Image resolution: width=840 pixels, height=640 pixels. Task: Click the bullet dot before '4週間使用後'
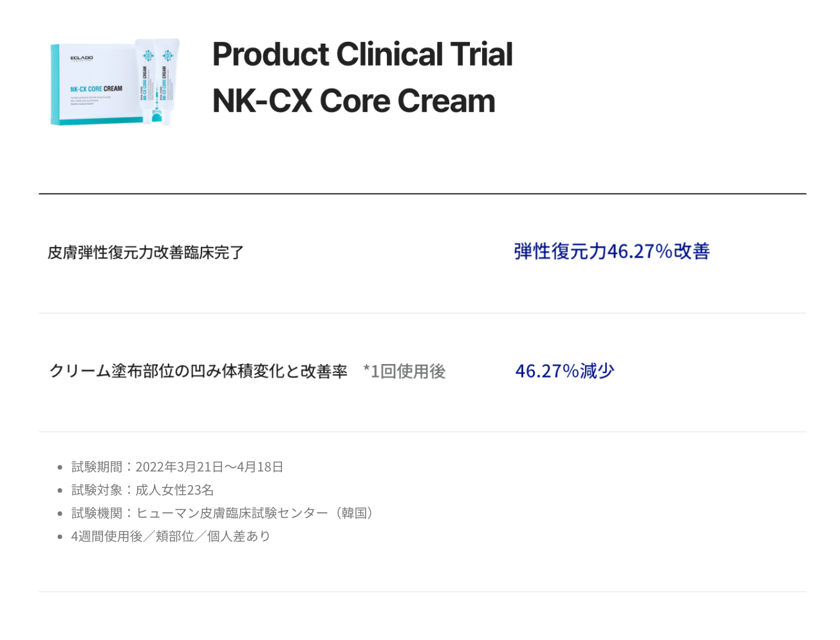[x=60, y=537]
